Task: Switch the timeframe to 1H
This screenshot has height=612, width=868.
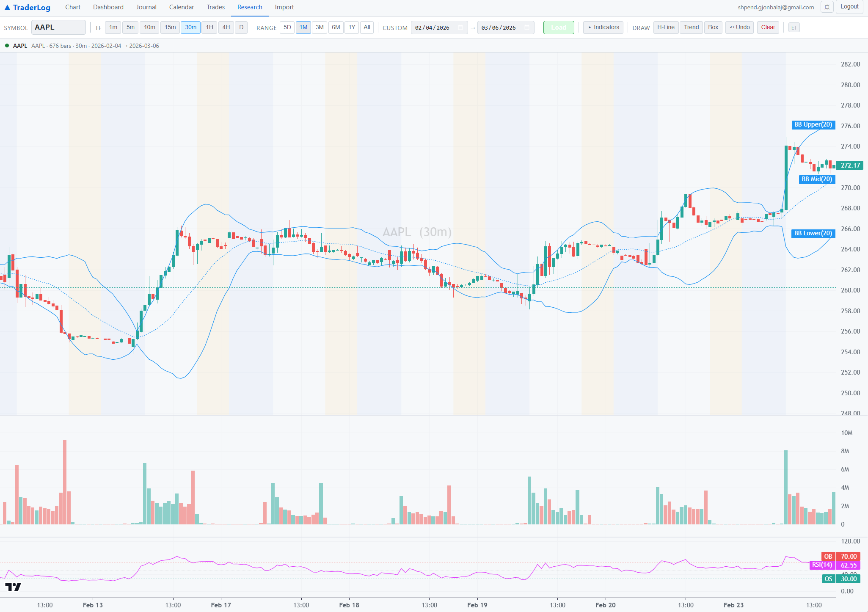Action: click(209, 27)
